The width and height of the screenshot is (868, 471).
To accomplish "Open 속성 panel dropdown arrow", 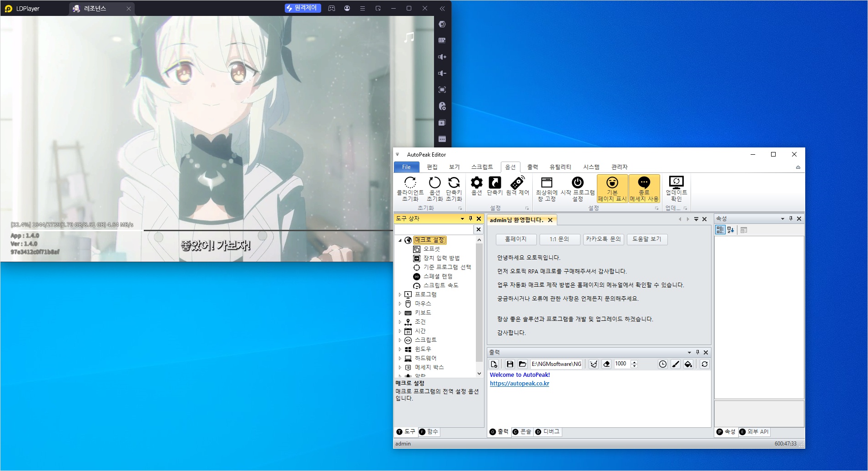I will [x=782, y=219].
